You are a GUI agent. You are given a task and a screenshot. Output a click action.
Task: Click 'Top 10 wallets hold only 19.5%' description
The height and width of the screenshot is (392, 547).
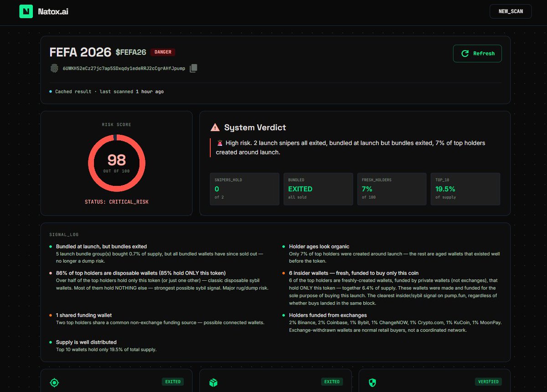pyautogui.click(x=106, y=350)
